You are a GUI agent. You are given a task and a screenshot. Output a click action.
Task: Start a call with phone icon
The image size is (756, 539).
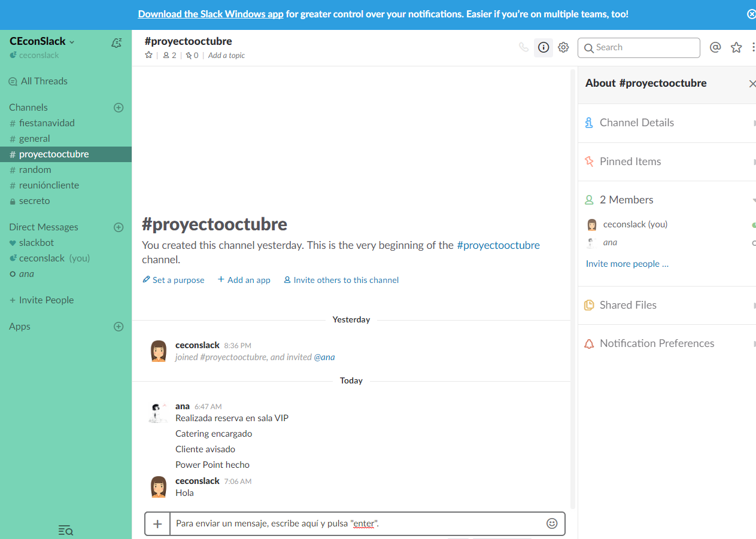[x=524, y=47]
